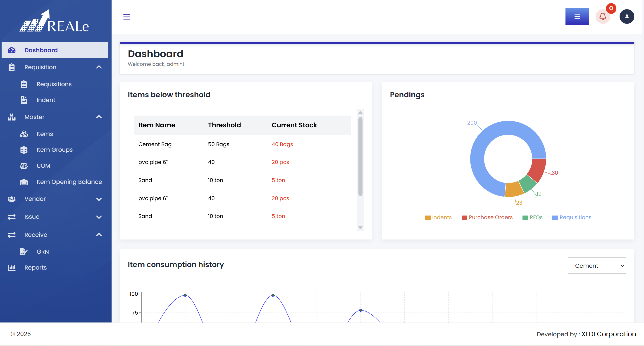
Task: Click the Item Groups layers icon
Action: click(x=24, y=150)
